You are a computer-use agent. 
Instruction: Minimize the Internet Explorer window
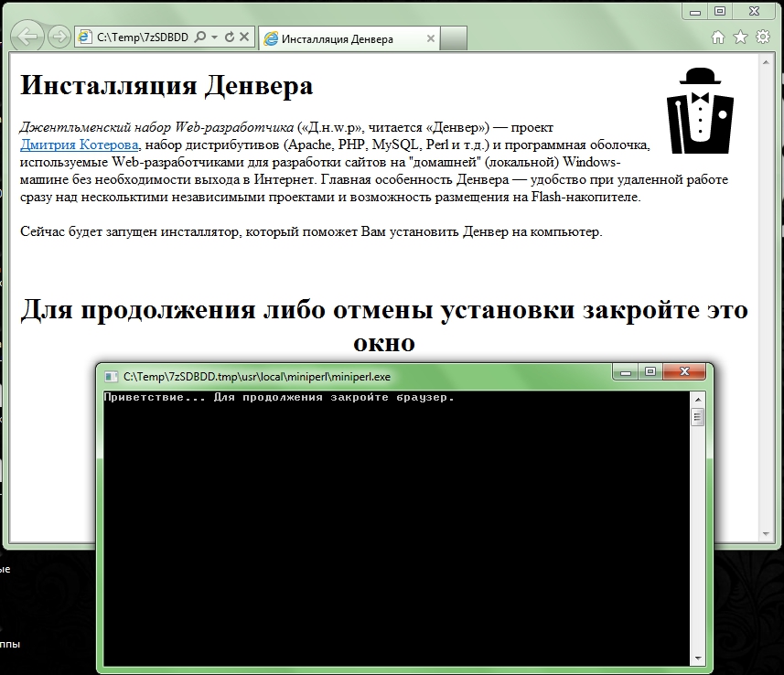[x=695, y=12]
